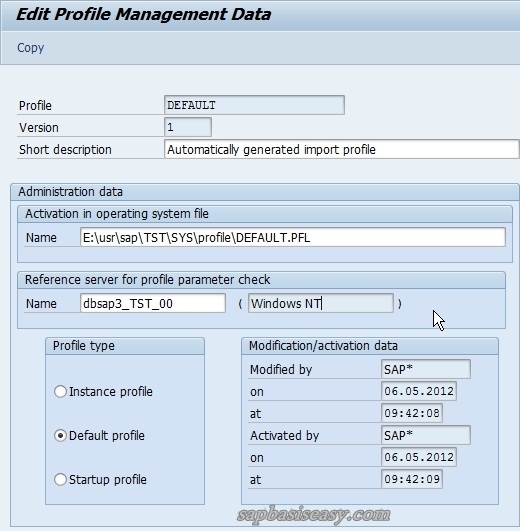Image resolution: width=520 pixels, height=531 pixels.
Task: Click the Activated by label
Action: (x=285, y=436)
